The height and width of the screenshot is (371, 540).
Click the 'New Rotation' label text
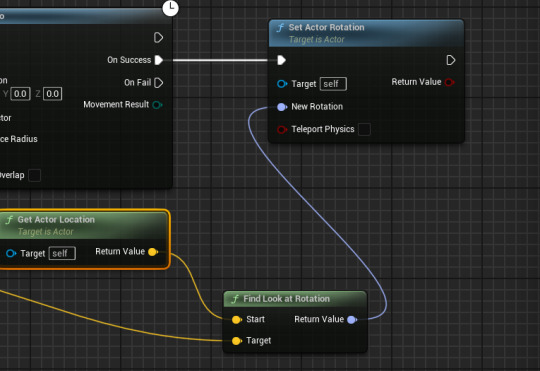coord(317,107)
